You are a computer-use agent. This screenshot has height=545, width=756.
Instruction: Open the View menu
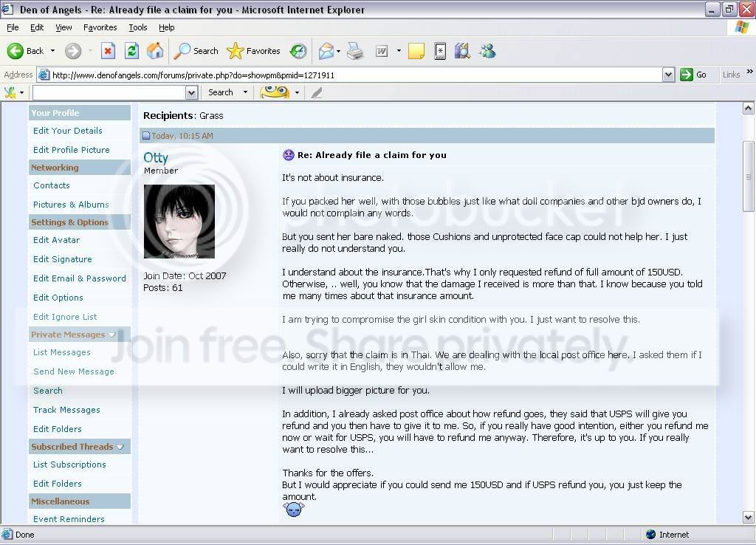(63, 27)
